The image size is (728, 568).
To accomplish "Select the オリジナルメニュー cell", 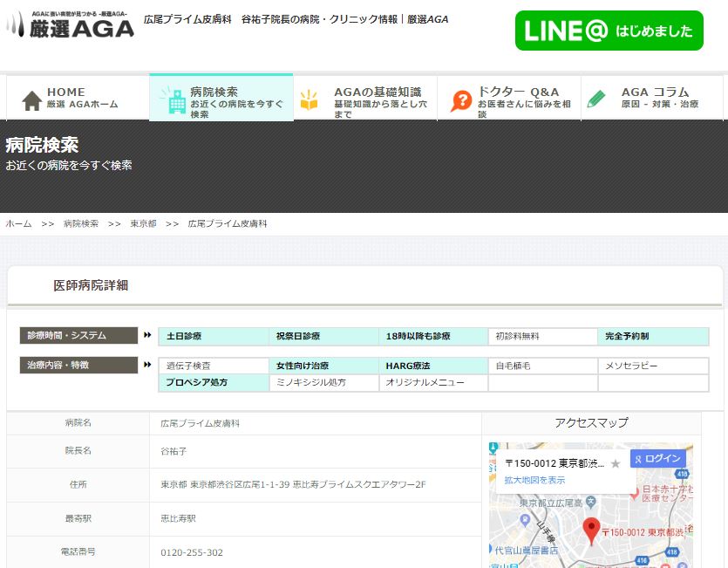I will pyautogui.click(x=433, y=382).
